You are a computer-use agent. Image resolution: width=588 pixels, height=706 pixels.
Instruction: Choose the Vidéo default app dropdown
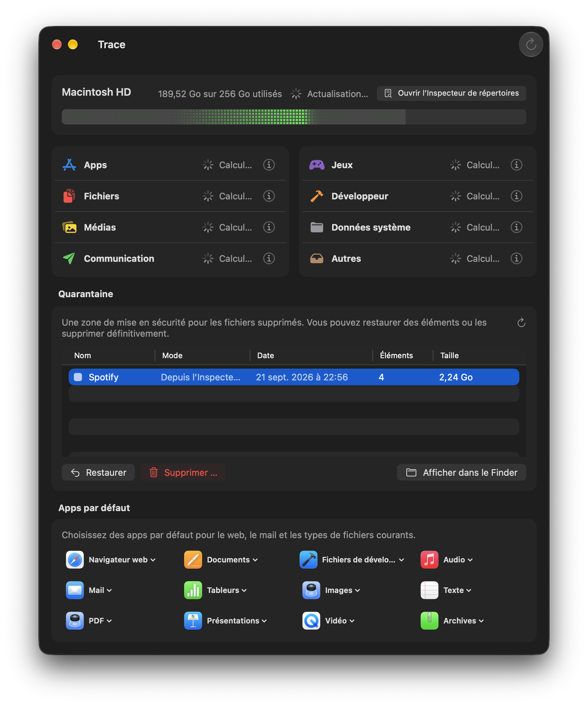pos(328,621)
